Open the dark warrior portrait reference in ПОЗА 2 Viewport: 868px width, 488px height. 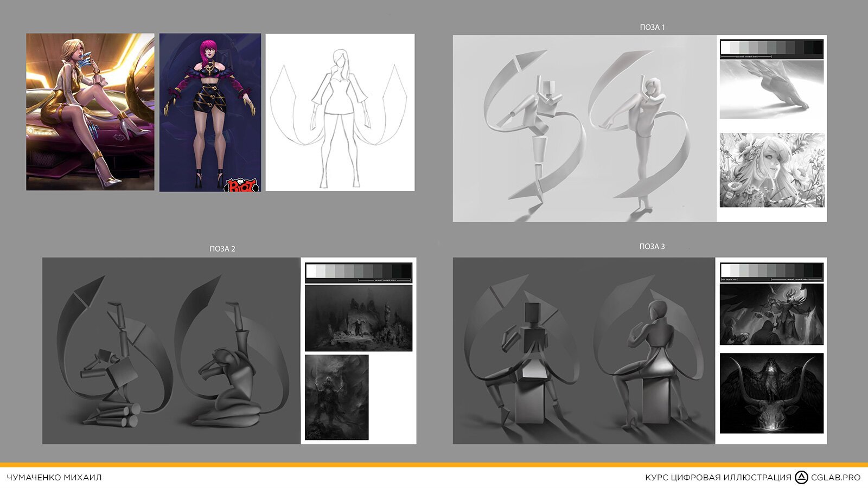coord(337,397)
